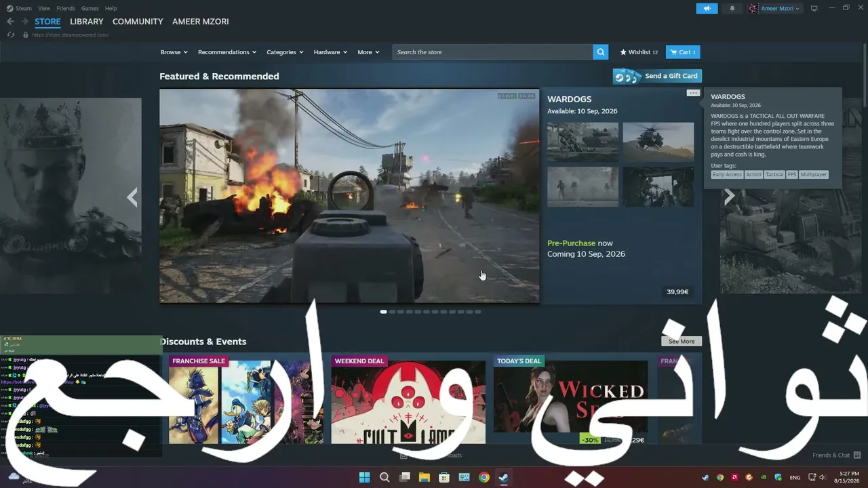The height and width of the screenshot is (488, 868).
Task: Click the WARDOGS 39,99€ price
Action: [677, 292]
